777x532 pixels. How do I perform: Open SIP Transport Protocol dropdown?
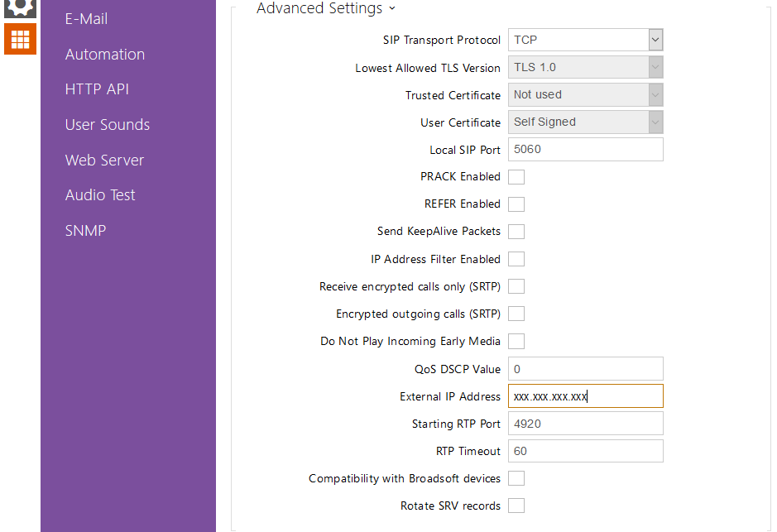(x=585, y=40)
